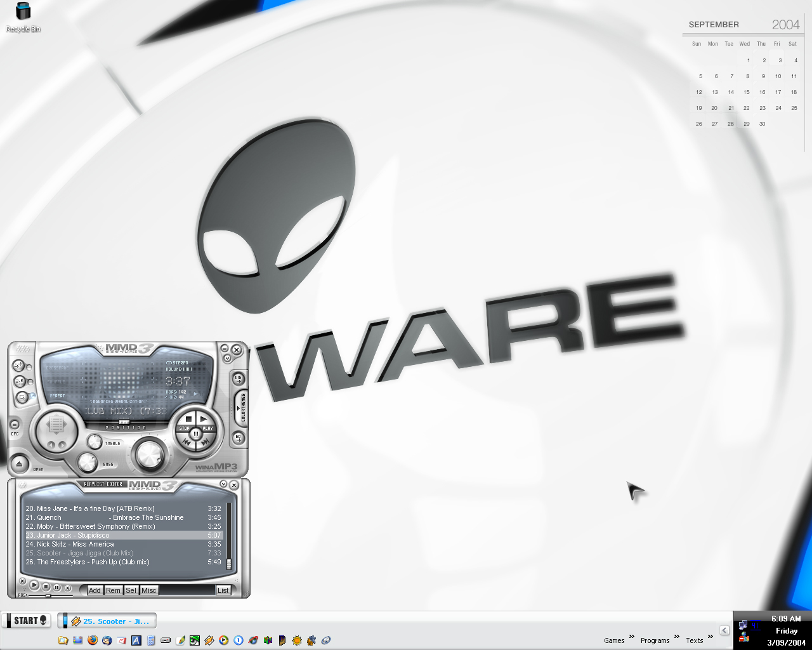Open blue letter A icon in Quick Launch

(136, 640)
